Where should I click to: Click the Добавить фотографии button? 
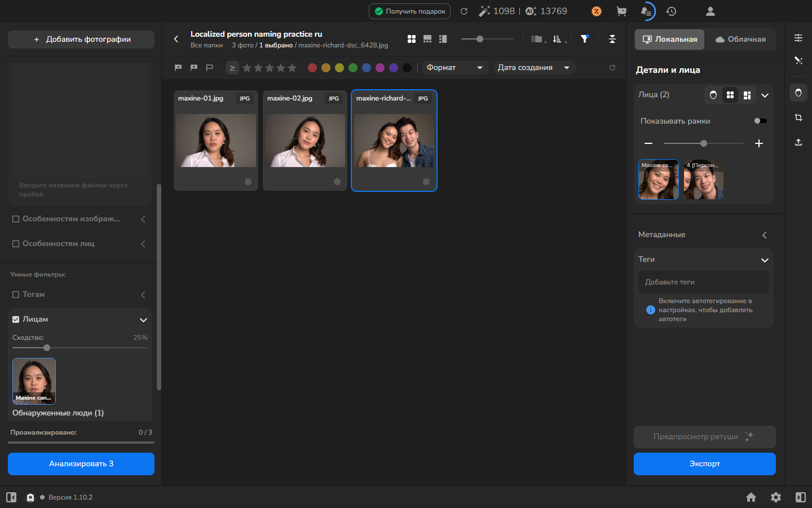pyautogui.click(x=81, y=40)
